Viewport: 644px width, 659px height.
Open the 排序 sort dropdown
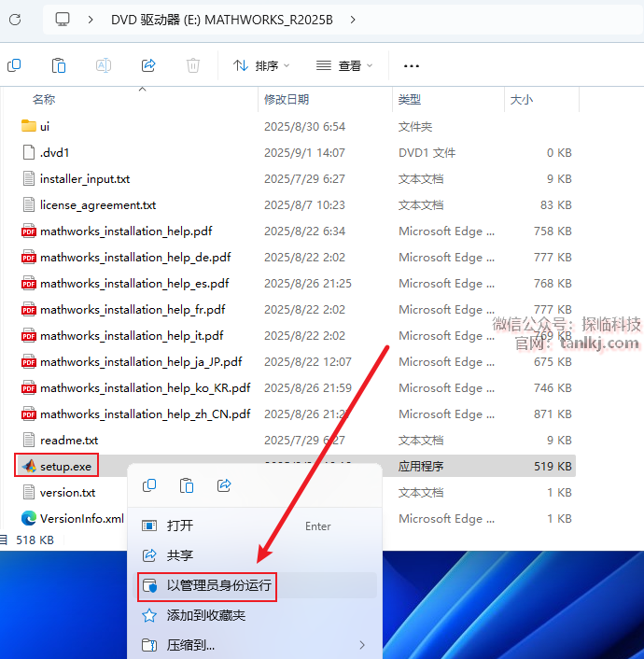[261, 65]
